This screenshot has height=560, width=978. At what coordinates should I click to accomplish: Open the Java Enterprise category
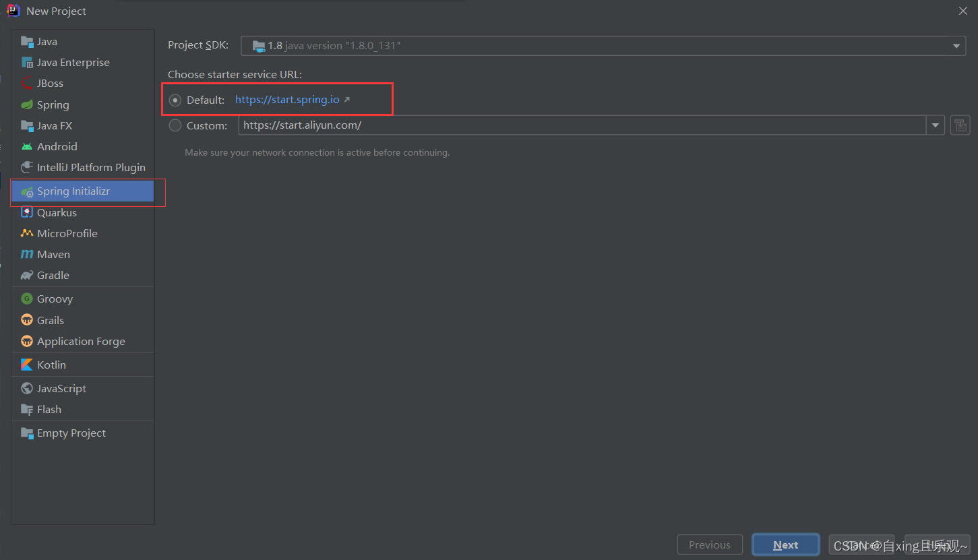pyautogui.click(x=73, y=62)
